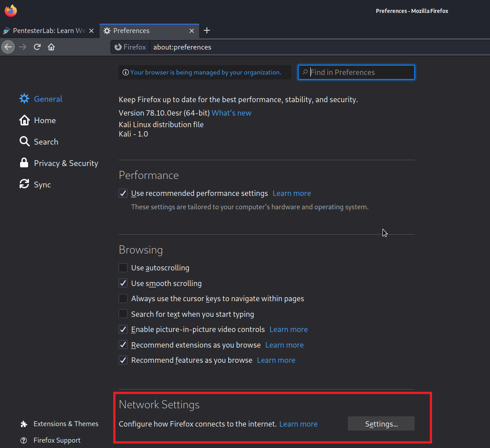The height and width of the screenshot is (448, 490).
Task: Go back with the back arrow button
Action: pyautogui.click(x=8, y=47)
